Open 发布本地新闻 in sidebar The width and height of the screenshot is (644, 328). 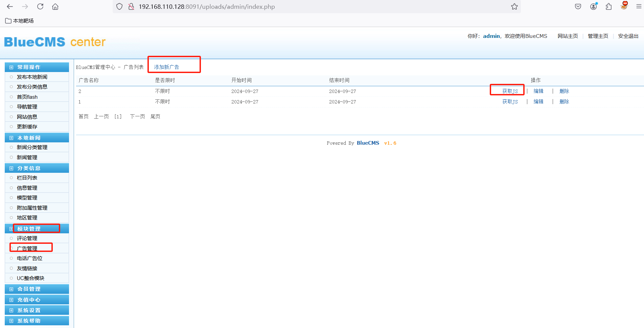pos(32,77)
